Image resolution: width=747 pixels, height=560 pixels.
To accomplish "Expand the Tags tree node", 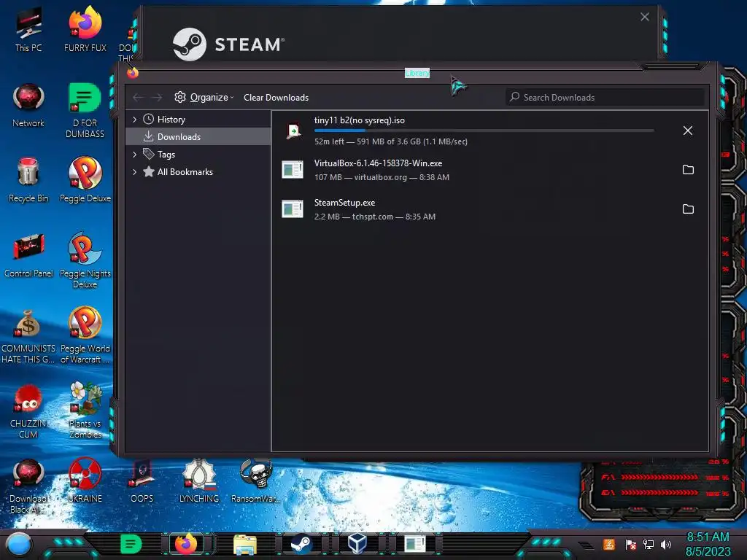I will (x=134, y=155).
